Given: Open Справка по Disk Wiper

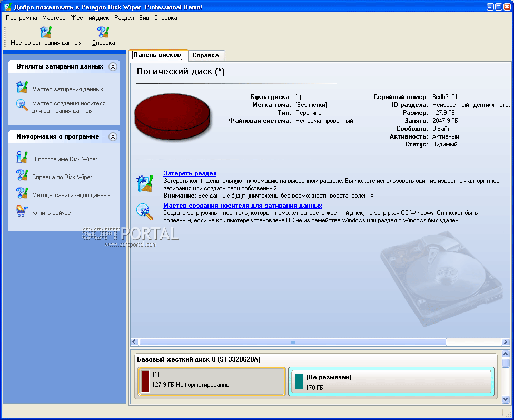Looking at the screenshot, I should (62, 177).
